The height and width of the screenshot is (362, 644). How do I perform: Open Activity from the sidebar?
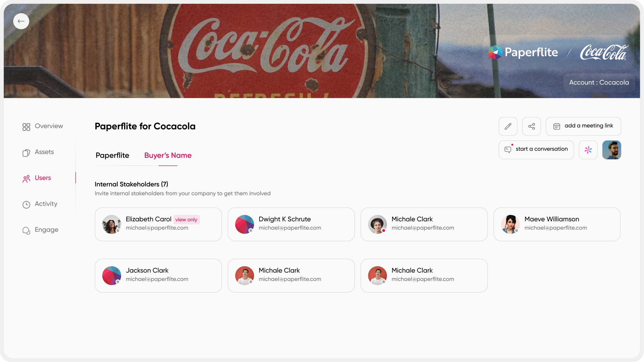[x=40, y=204]
